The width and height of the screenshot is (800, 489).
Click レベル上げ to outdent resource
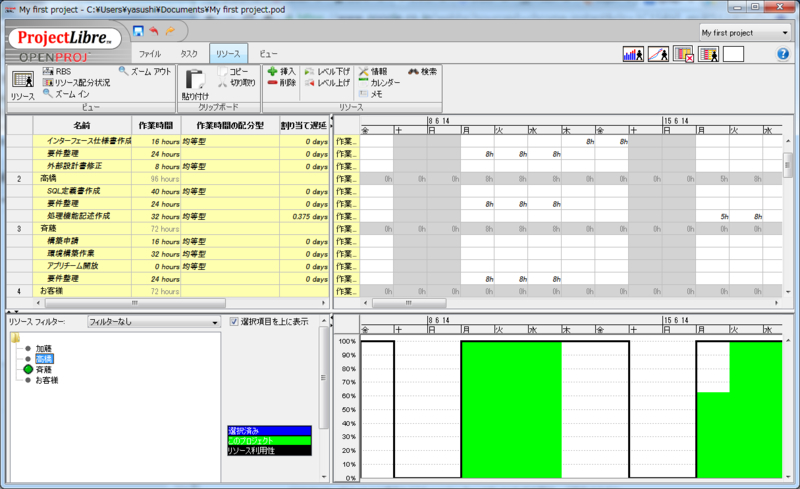327,83
